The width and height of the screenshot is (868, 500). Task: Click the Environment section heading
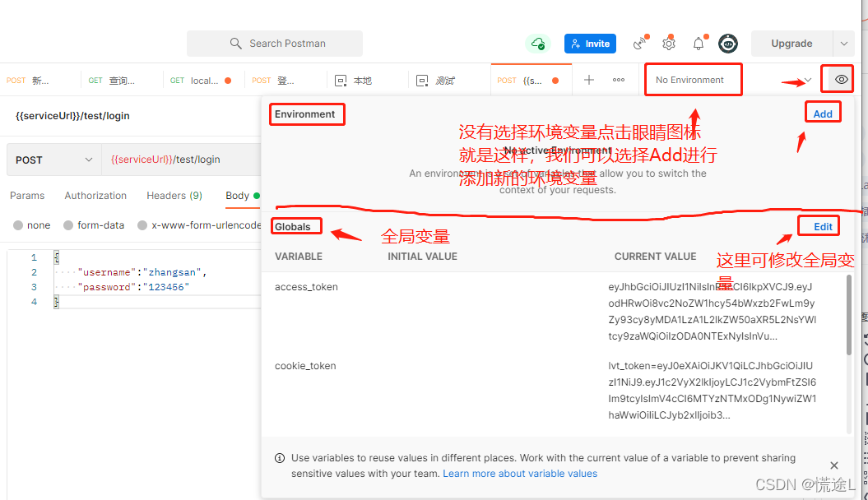[x=304, y=114]
